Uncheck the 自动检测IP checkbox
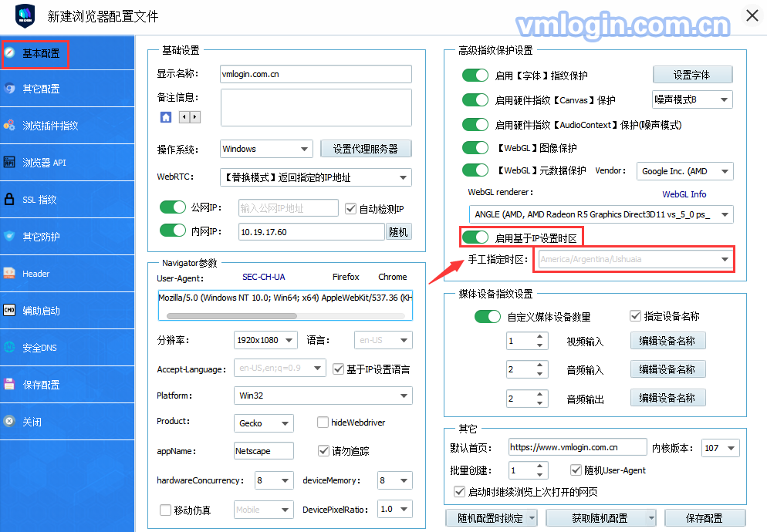 tap(350, 209)
